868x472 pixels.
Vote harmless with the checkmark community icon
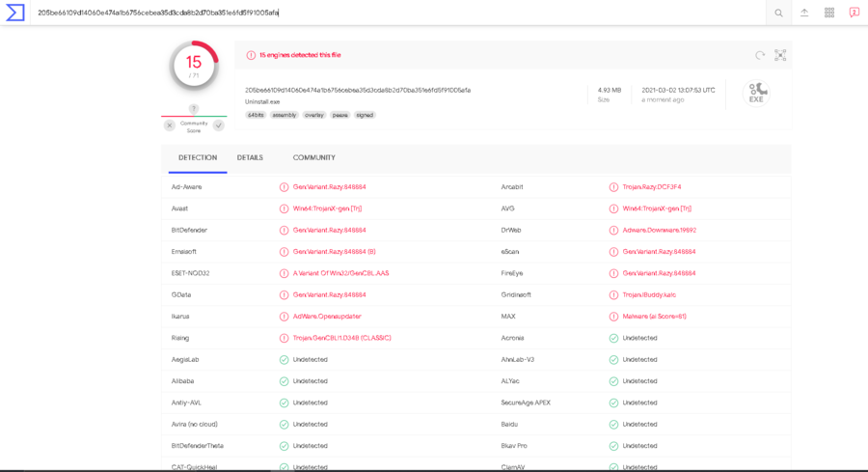click(x=219, y=125)
